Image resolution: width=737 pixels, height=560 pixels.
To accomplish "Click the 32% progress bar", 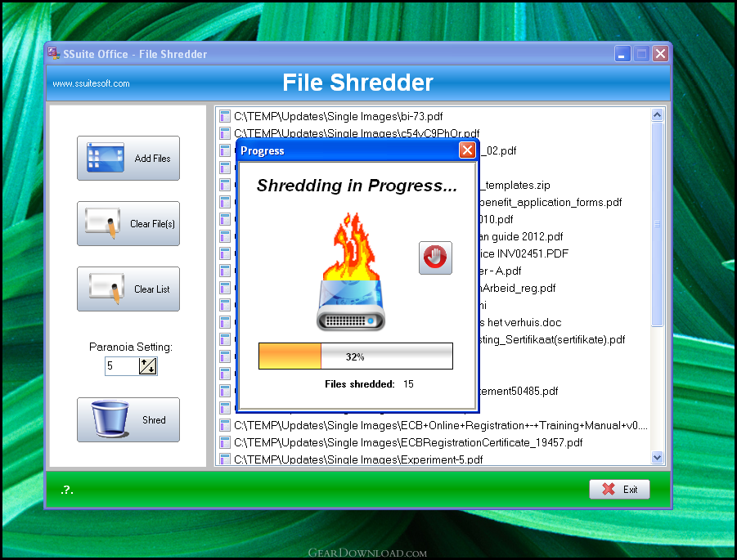I will [x=356, y=356].
